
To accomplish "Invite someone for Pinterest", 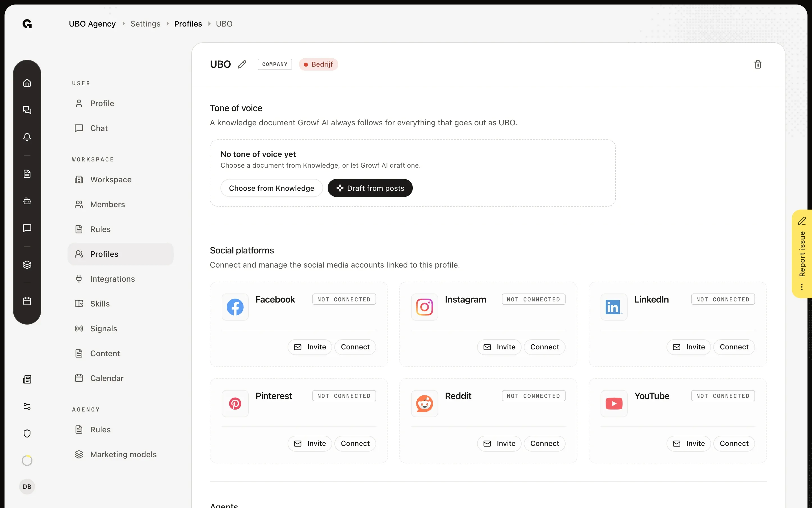I will click(310, 443).
